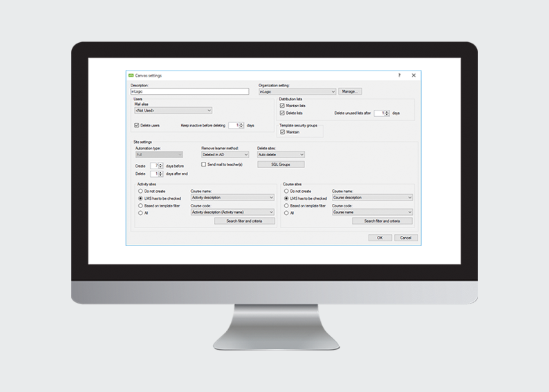This screenshot has width=549, height=392.
Task: Click the Keep inactive before deleting days stepper
Action: pyautogui.click(x=236, y=125)
